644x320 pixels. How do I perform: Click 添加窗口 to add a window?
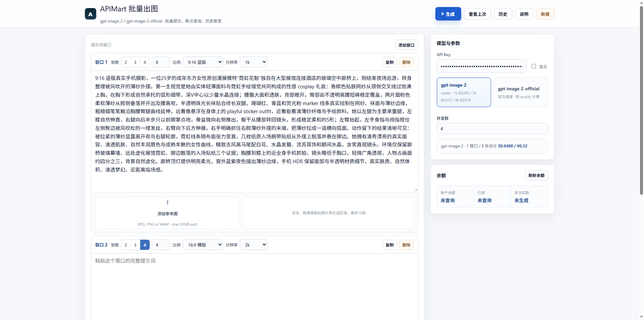pos(406,45)
